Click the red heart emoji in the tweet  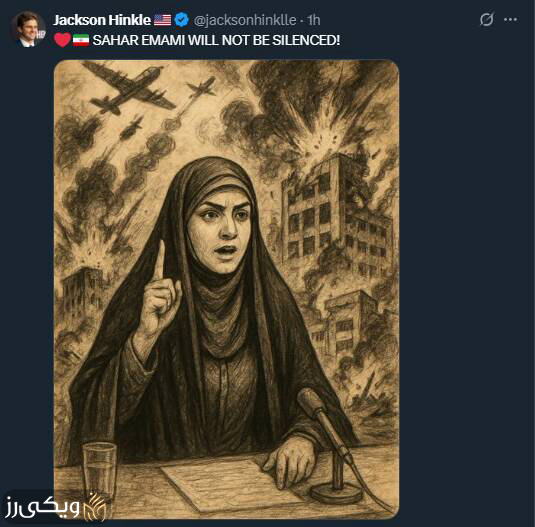pyautogui.click(x=62, y=40)
